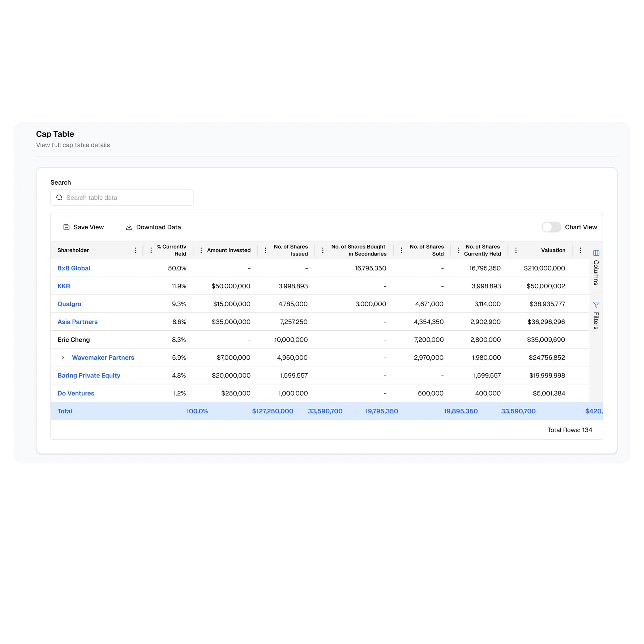644x644 pixels.
Task: Open the Baring Private Equity link
Action: click(89, 375)
